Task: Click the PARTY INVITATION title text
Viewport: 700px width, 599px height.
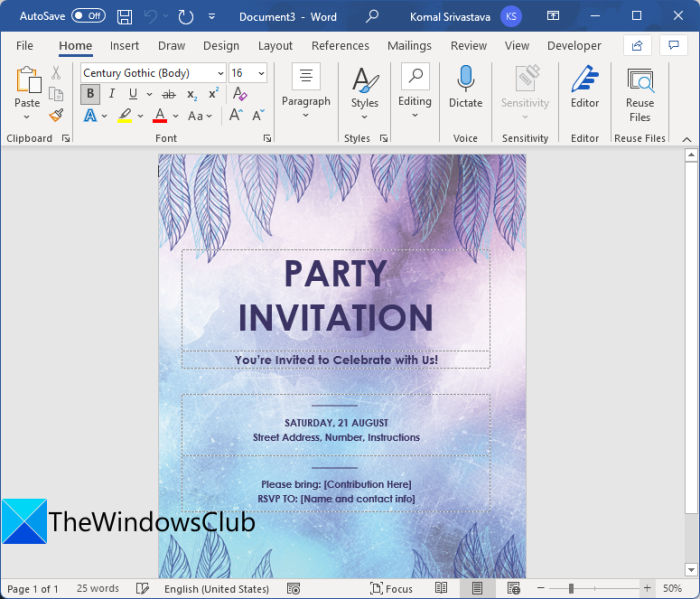Action: (x=335, y=295)
